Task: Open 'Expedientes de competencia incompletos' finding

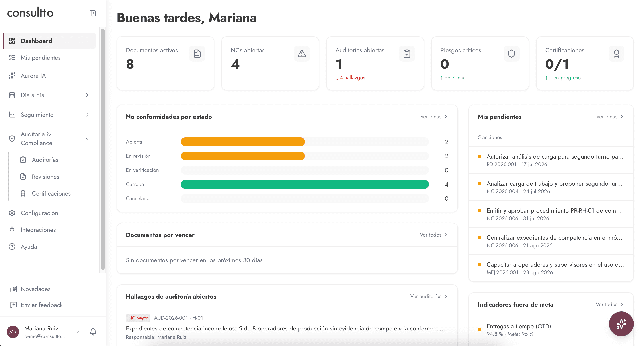Action: [287, 327]
